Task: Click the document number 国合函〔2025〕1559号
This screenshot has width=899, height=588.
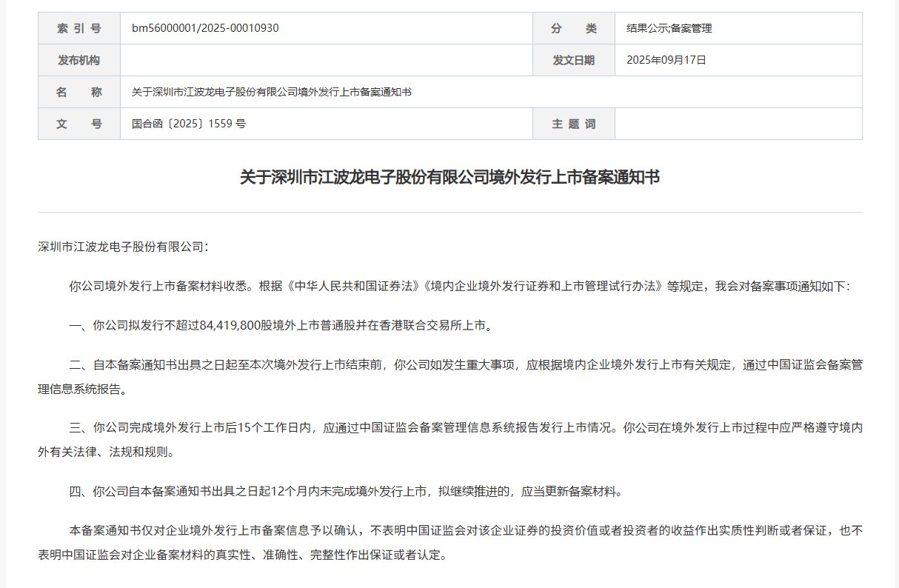Action: (x=189, y=124)
